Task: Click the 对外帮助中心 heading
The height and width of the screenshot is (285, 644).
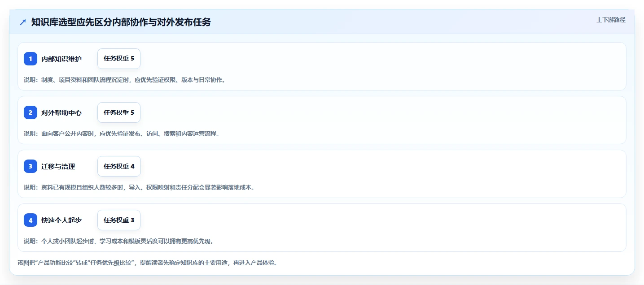Action: [61, 112]
